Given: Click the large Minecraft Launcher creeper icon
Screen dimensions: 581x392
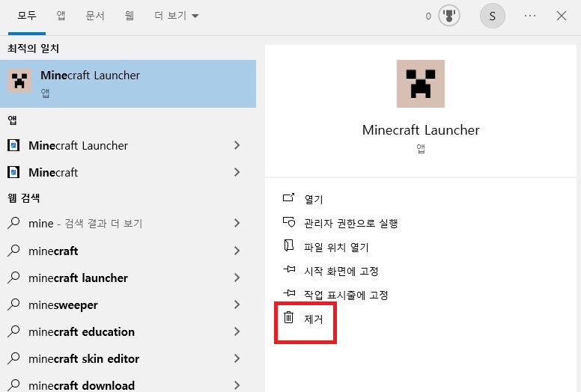Looking at the screenshot, I should (x=421, y=84).
